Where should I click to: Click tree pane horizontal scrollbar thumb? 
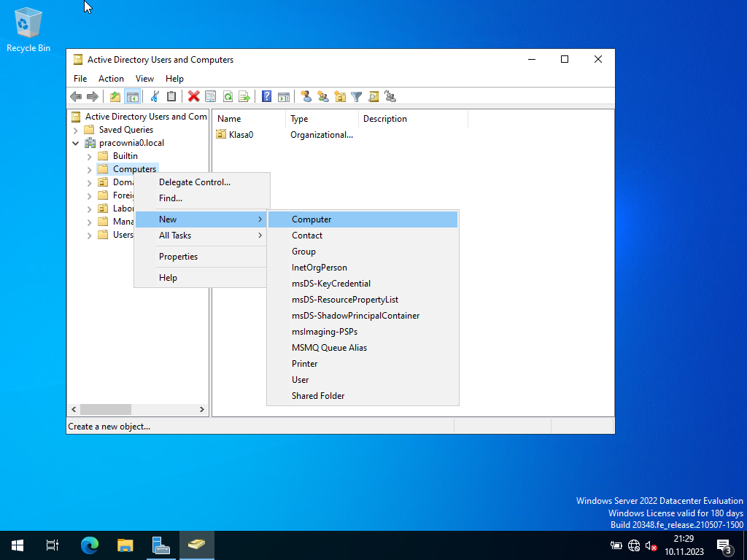pyautogui.click(x=106, y=409)
